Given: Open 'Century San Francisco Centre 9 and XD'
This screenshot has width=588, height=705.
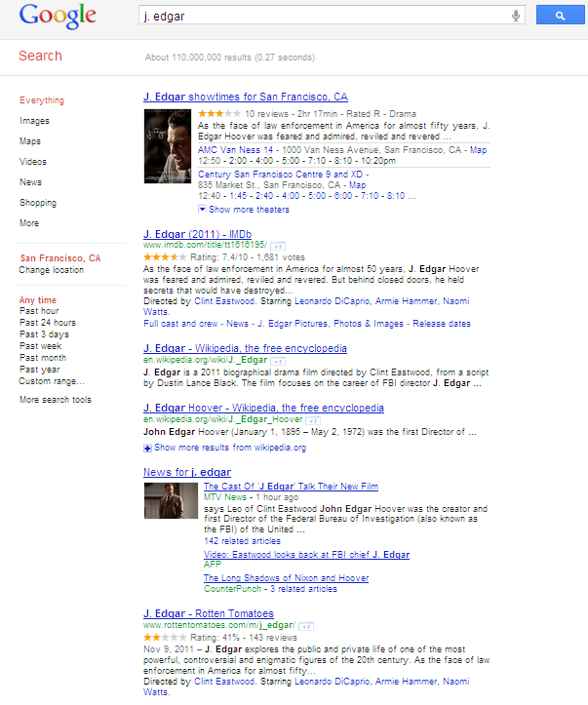Looking at the screenshot, I should pyautogui.click(x=281, y=174).
